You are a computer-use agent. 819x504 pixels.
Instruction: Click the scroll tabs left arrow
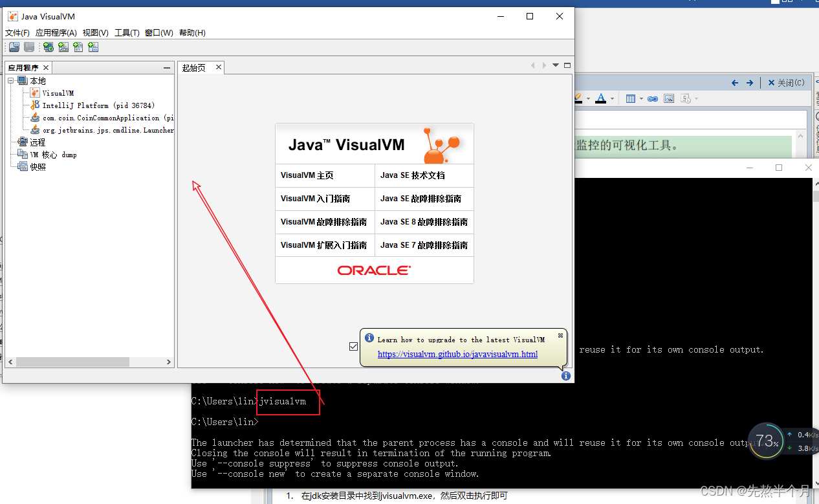coord(533,65)
